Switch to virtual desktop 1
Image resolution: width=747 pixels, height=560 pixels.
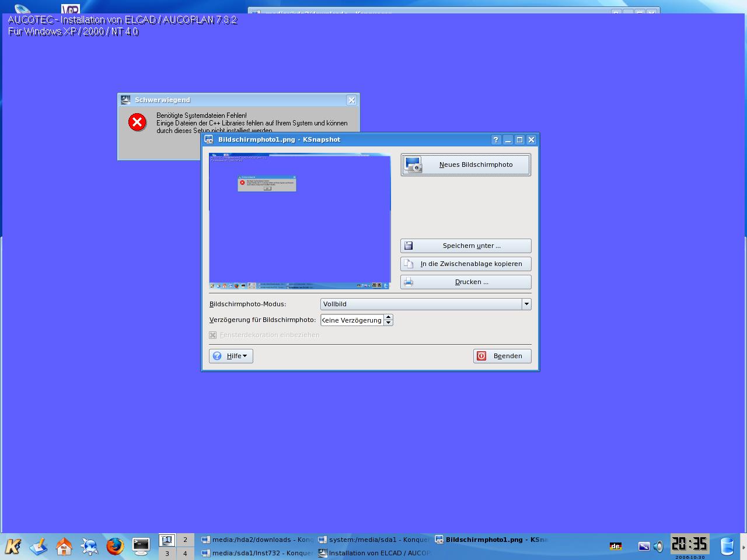pyautogui.click(x=167, y=540)
